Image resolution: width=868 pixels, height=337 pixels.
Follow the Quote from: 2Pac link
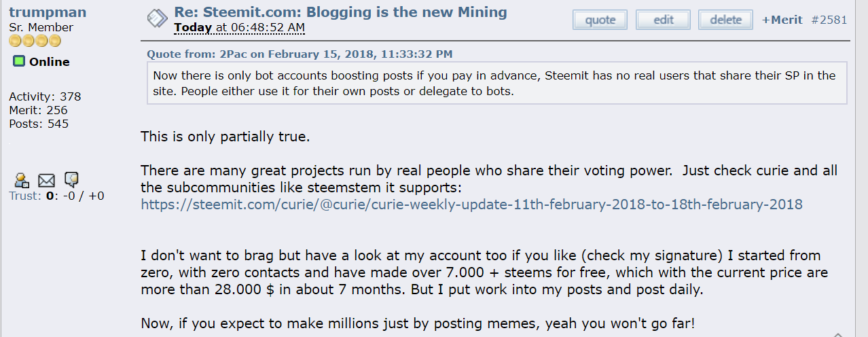[x=300, y=54]
